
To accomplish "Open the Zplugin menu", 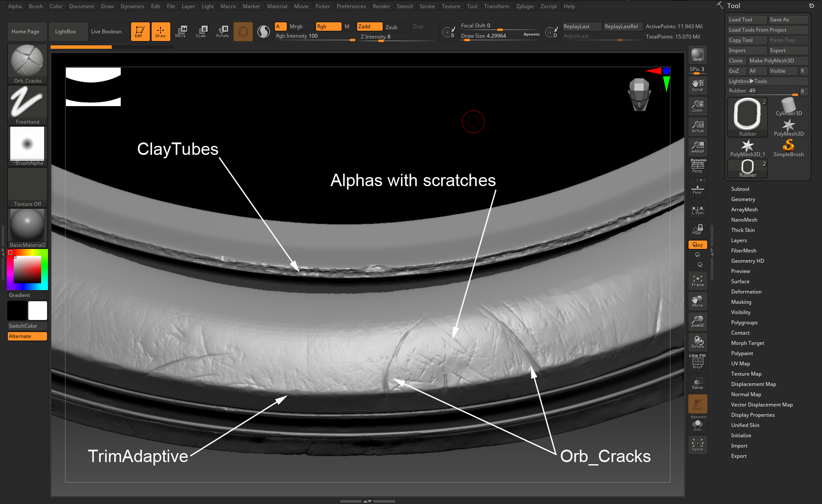I will [525, 6].
